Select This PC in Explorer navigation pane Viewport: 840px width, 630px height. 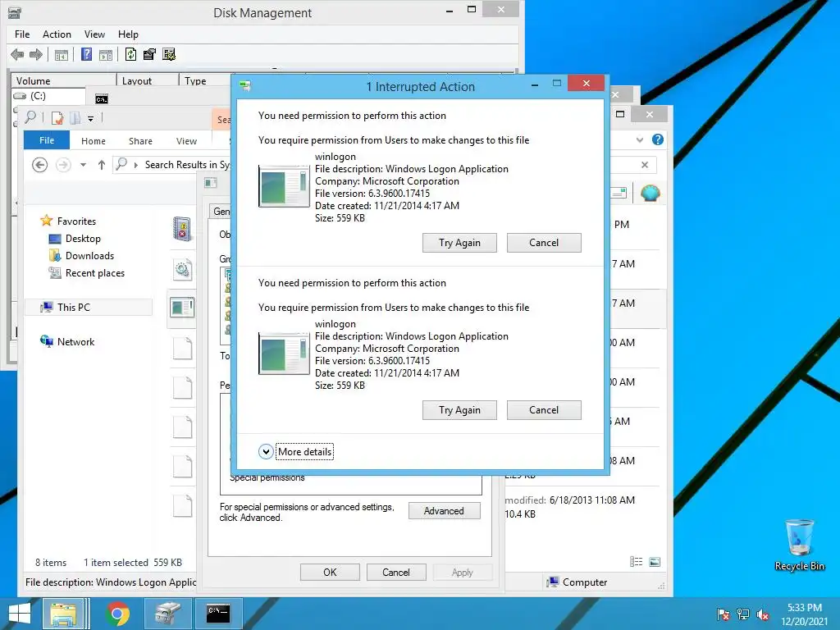tap(89, 307)
